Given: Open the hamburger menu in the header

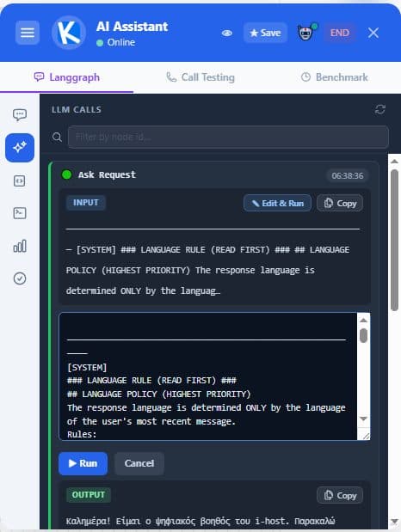Looking at the screenshot, I should (28, 33).
